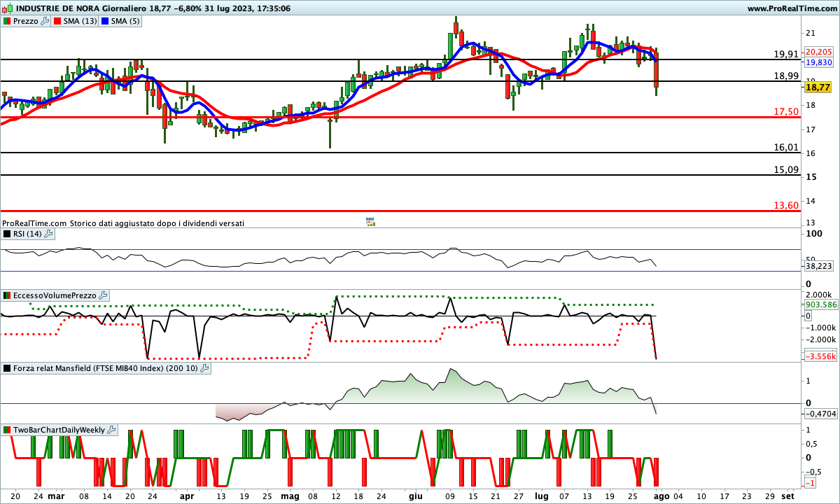The width and height of the screenshot is (840, 504).
Task: Click the TwoBarChart red -1 value label
Action: [810, 483]
